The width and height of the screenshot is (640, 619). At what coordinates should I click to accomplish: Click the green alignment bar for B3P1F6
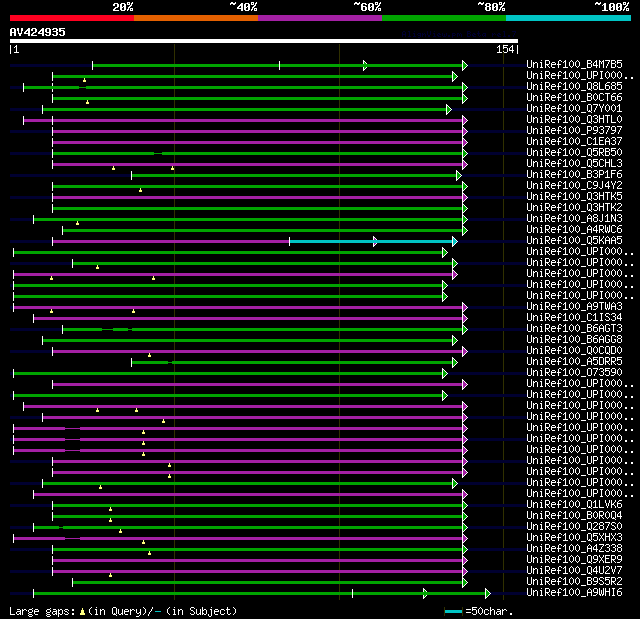[294, 175]
